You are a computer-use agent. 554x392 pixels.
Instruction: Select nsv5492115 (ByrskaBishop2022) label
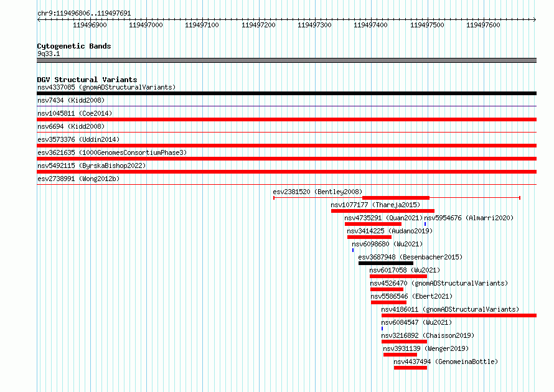click(92, 166)
